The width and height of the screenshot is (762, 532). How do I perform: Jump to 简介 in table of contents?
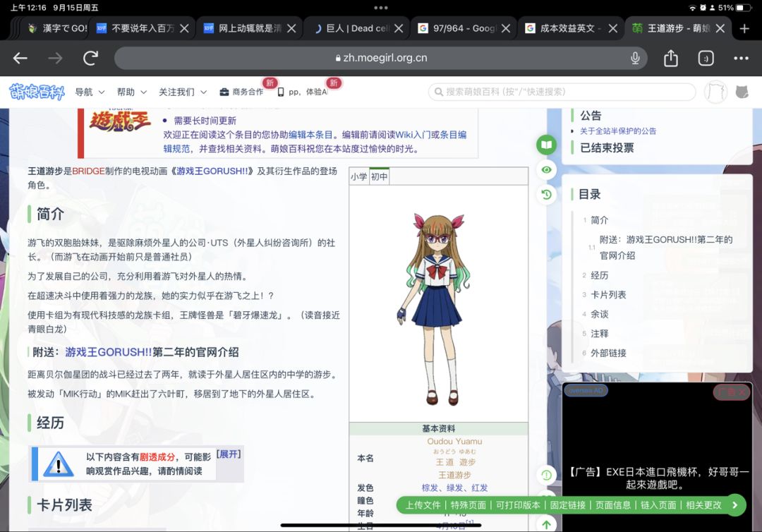(599, 220)
